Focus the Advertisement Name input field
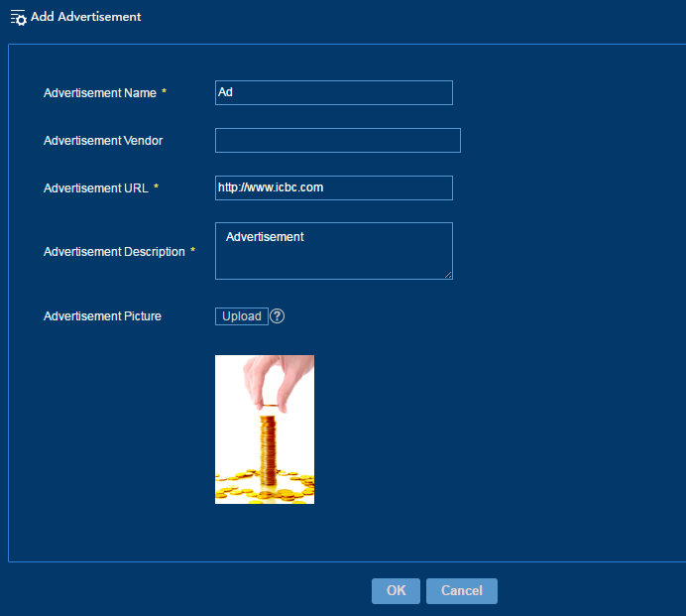 point(334,93)
